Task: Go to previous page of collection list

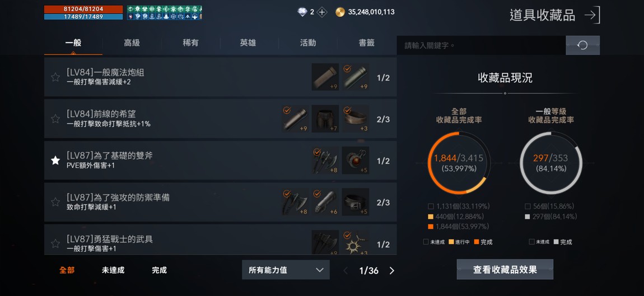Action: [x=346, y=271]
